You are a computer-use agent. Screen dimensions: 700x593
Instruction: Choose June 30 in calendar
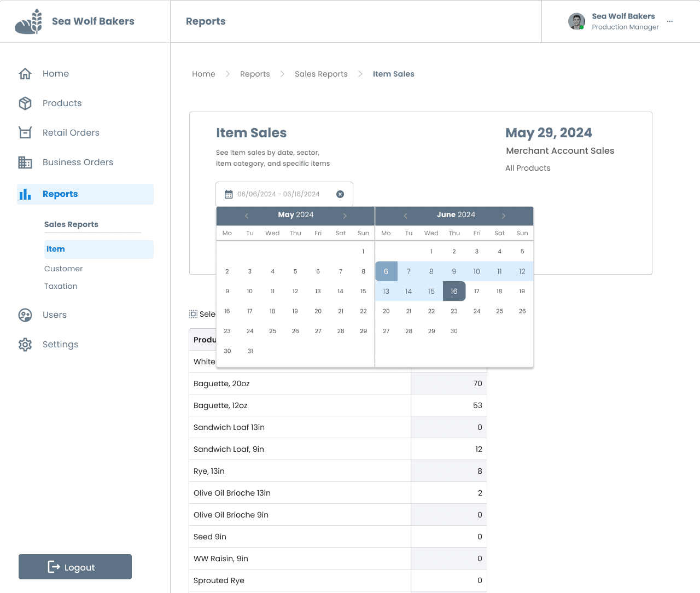click(x=454, y=331)
